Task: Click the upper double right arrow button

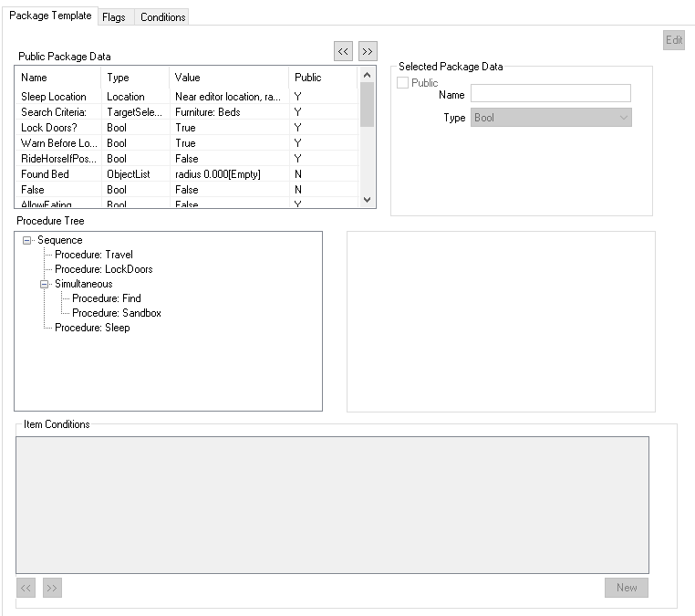Action: [x=368, y=52]
